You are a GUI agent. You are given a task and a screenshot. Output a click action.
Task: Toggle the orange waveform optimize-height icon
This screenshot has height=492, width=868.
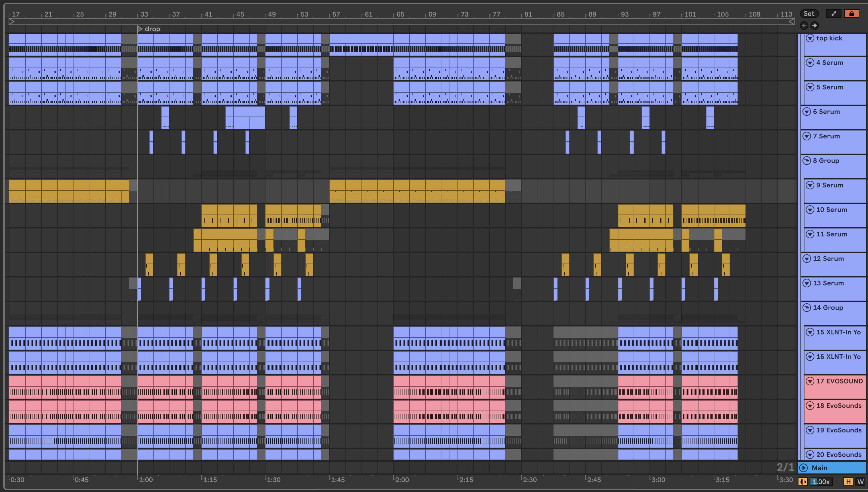click(x=803, y=481)
